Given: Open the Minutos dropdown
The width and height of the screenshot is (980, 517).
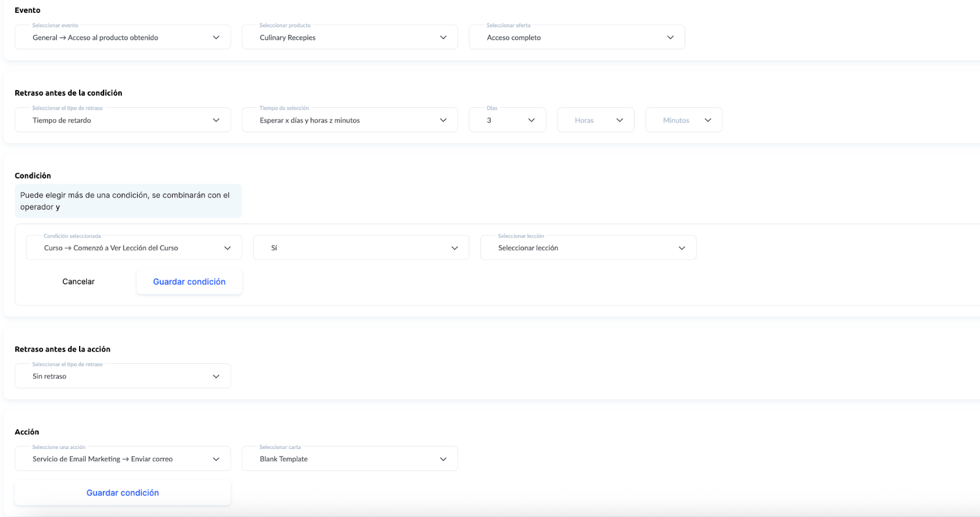Looking at the screenshot, I should [x=684, y=120].
